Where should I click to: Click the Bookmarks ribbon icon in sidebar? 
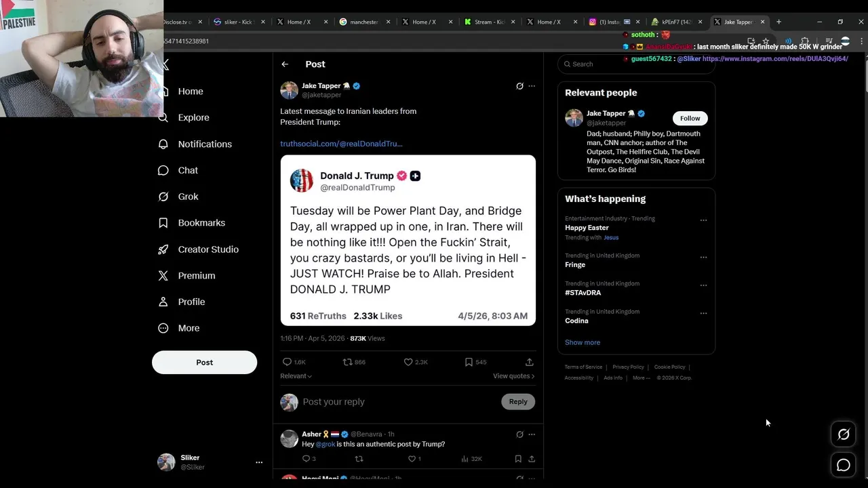tap(163, 223)
